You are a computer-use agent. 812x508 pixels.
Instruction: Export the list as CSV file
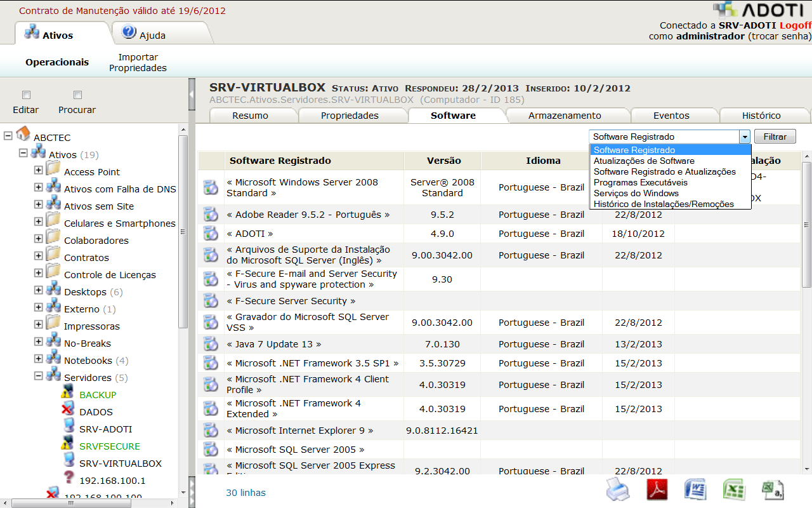click(x=773, y=490)
